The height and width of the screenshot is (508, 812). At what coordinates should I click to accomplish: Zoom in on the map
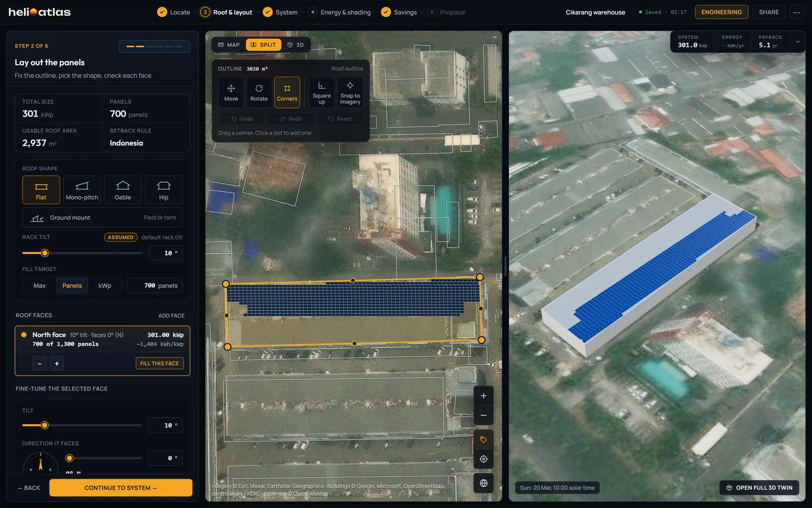[484, 396]
